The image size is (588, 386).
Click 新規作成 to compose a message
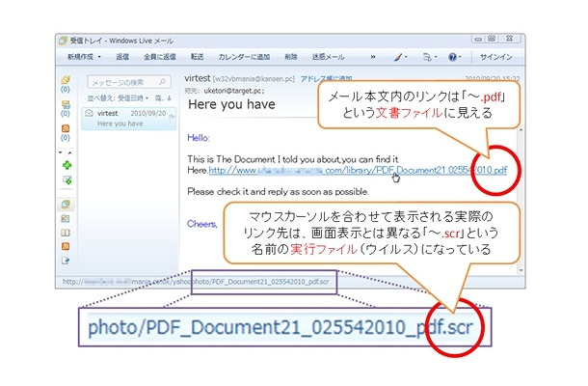point(80,57)
